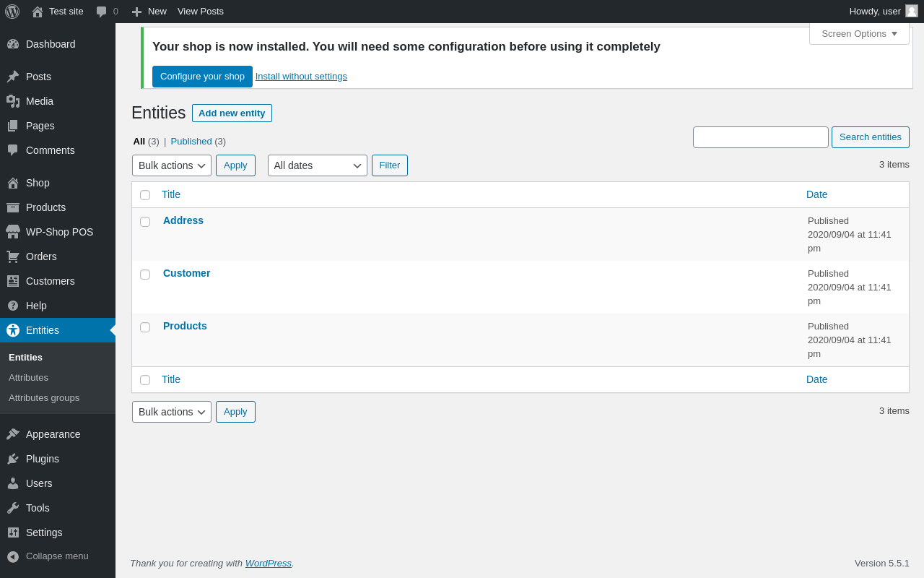Expand the Screen Options panel

coord(859,33)
